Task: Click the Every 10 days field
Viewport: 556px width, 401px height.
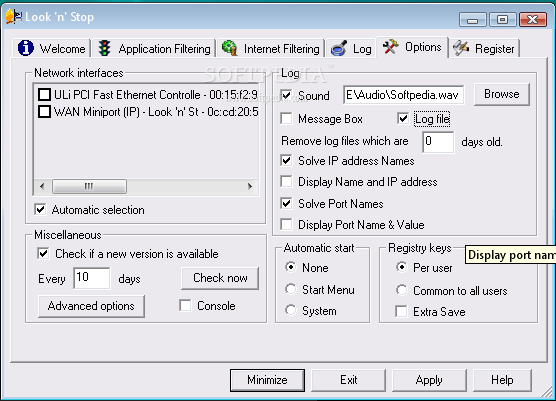Action: tap(92, 278)
